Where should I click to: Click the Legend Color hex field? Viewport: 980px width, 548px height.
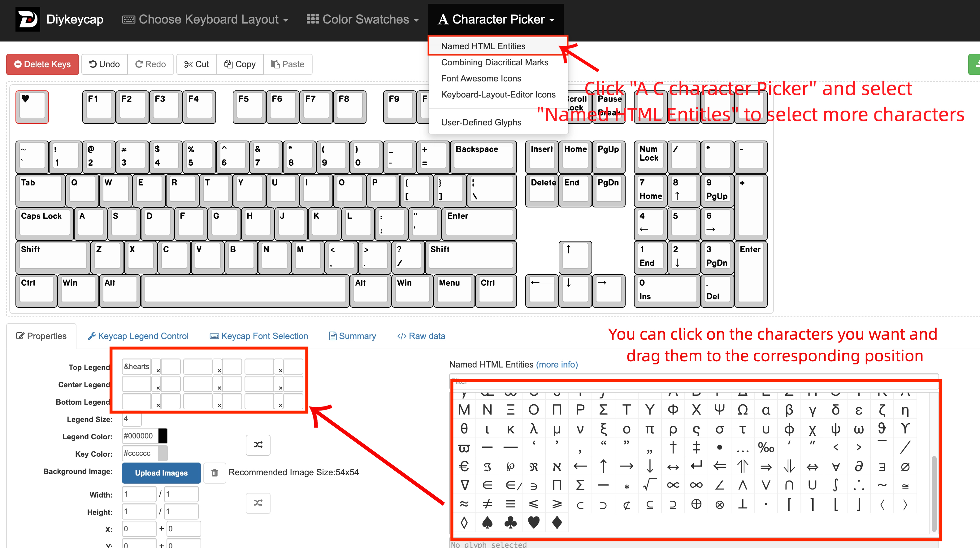pyautogui.click(x=140, y=436)
